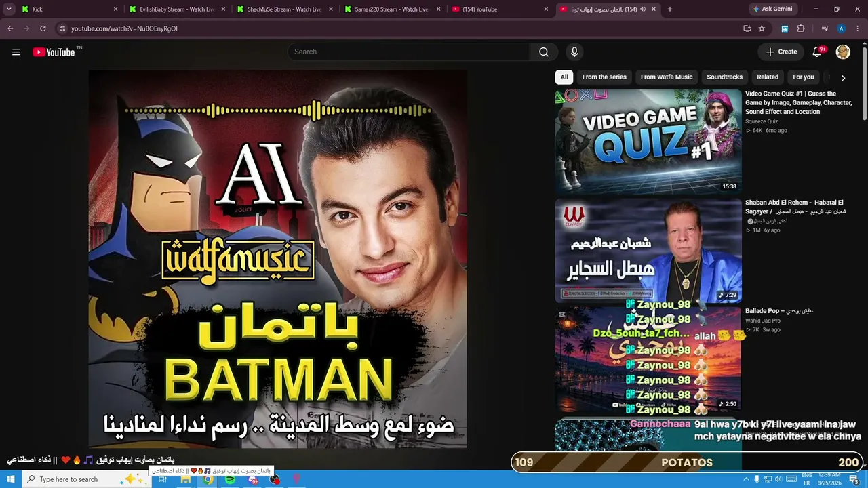Screen dimensions: 868x488
Task: Switch the ENG FR input language
Action: 807,479
